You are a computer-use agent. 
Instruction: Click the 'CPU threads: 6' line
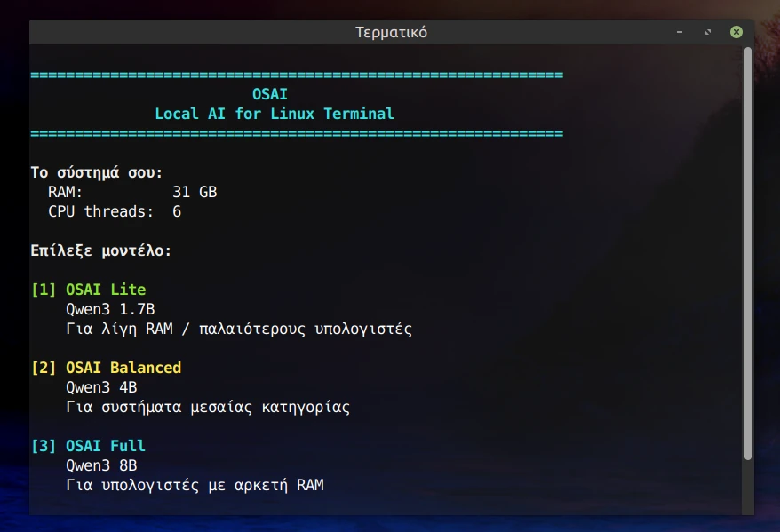tap(115, 211)
